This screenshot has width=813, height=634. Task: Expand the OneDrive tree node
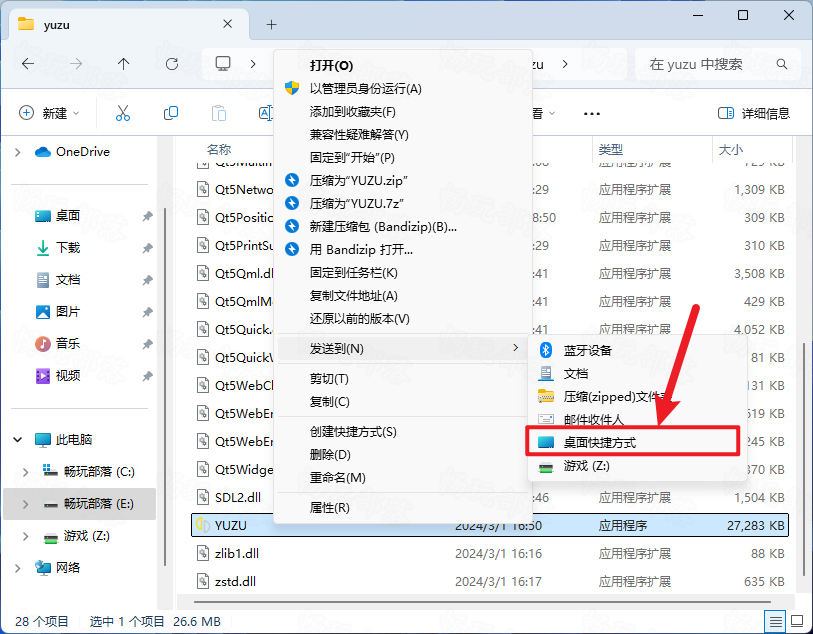[x=18, y=152]
